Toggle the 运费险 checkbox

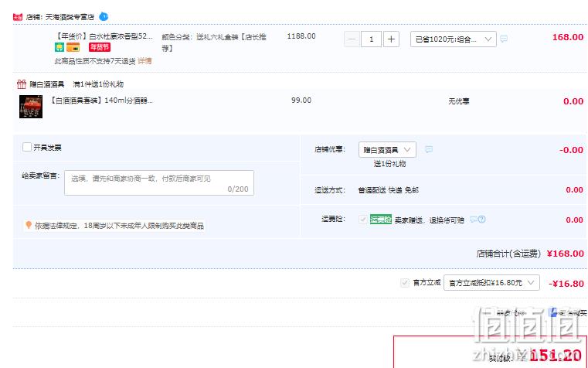pos(362,220)
